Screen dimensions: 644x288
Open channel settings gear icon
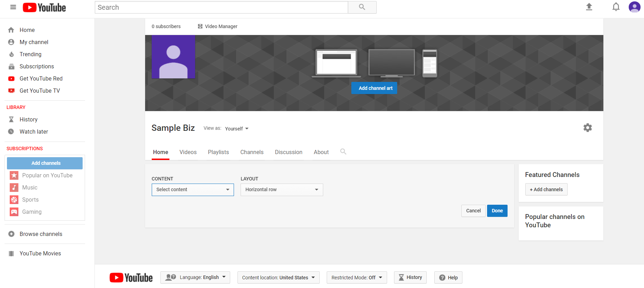(x=587, y=128)
